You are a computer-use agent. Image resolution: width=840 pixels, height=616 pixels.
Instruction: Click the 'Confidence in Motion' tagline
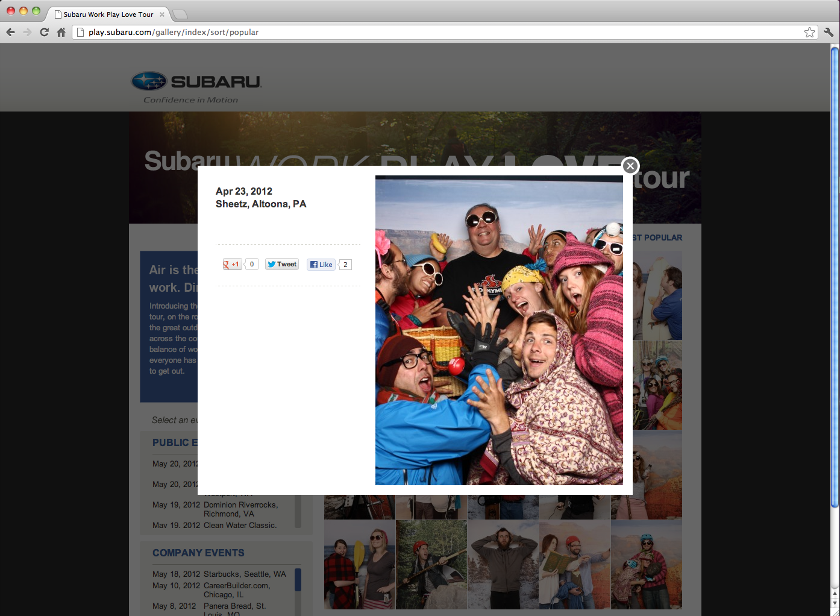190,100
